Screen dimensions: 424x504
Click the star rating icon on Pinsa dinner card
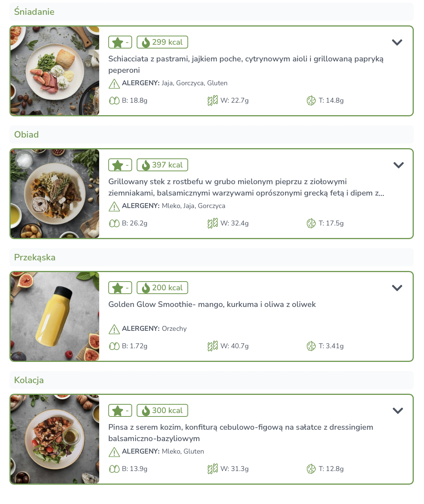click(x=118, y=411)
